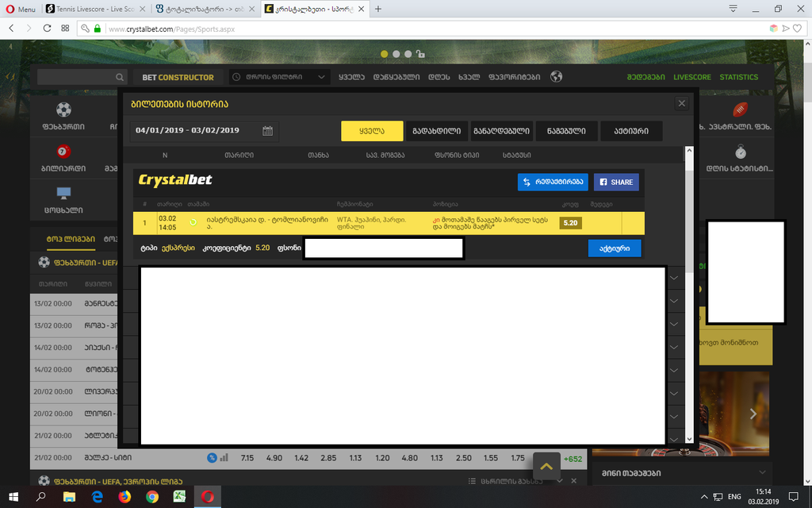Open the Speed Dial start page
The width and height of the screenshot is (812, 508).
(x=65, y=29)
